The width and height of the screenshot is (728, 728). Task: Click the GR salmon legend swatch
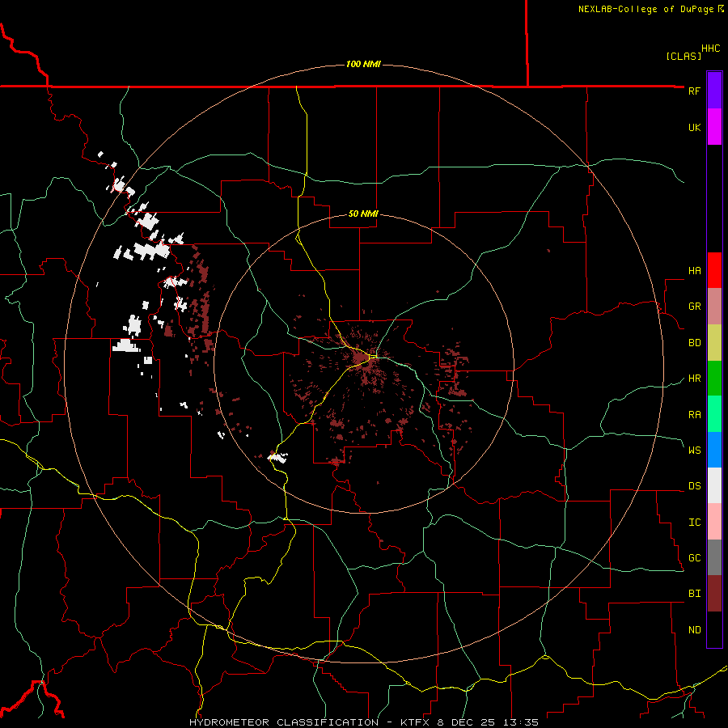coord(714,307)
